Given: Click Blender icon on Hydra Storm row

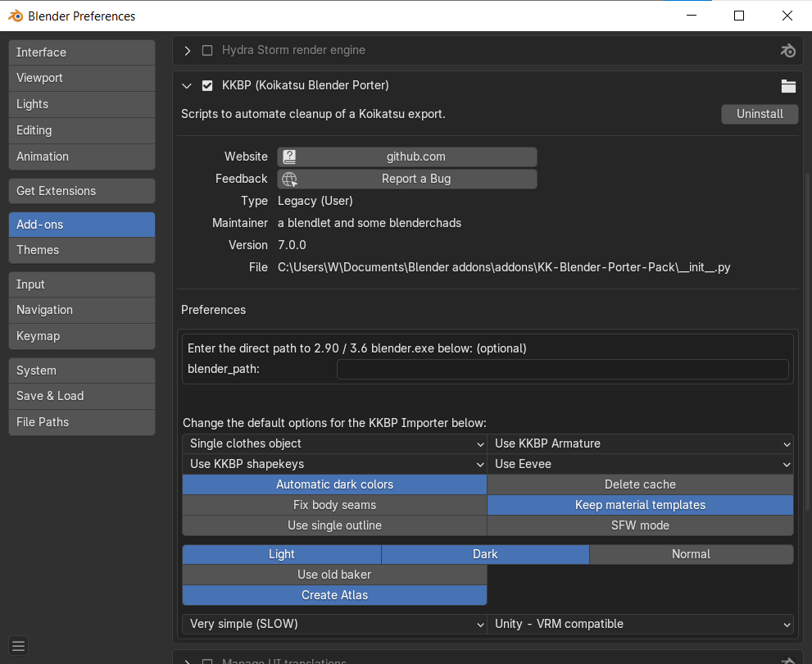Looking at the screenshot, I should pyautogui.click(x=787, y=51).
